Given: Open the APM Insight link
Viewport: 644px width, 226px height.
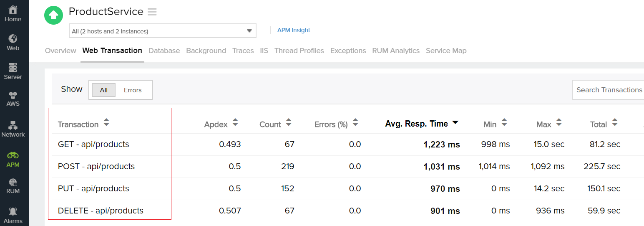Looking at the screenshot, I should click(x=294, y=30).
